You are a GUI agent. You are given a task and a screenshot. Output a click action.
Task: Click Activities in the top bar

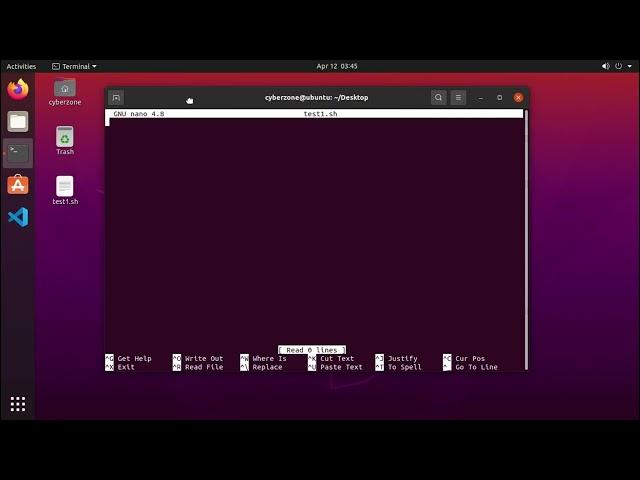pos(21,66)
